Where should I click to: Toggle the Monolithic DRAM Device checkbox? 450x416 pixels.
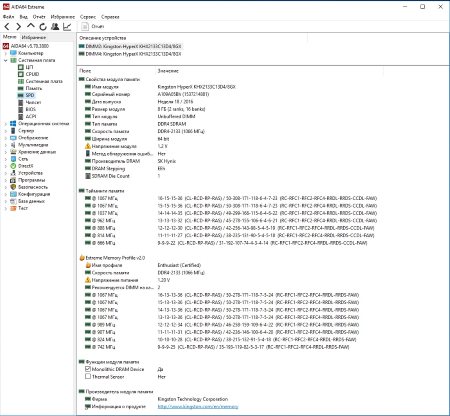(x=88, y=369)
